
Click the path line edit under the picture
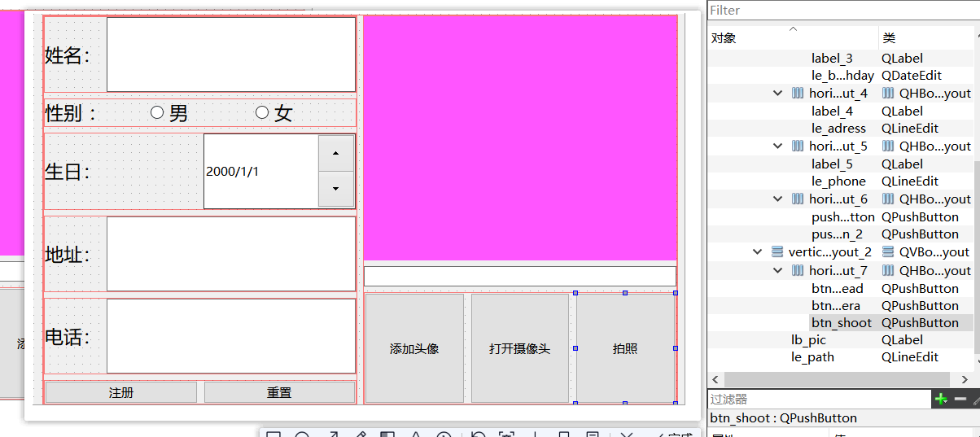click(520, 276)
